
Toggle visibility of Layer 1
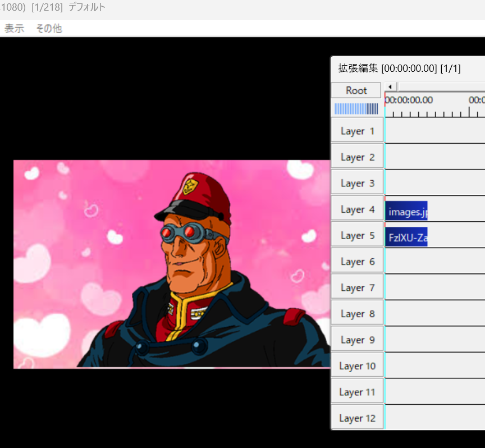point(357,131)
